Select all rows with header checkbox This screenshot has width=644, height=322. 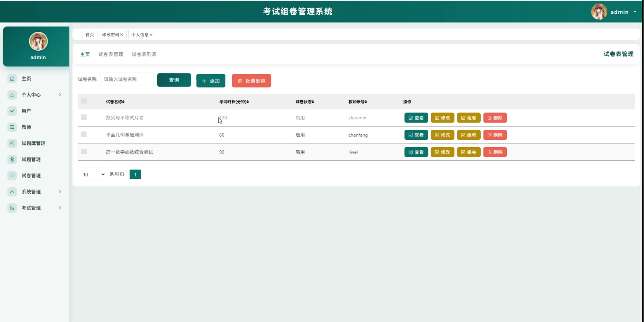[84, 101]
